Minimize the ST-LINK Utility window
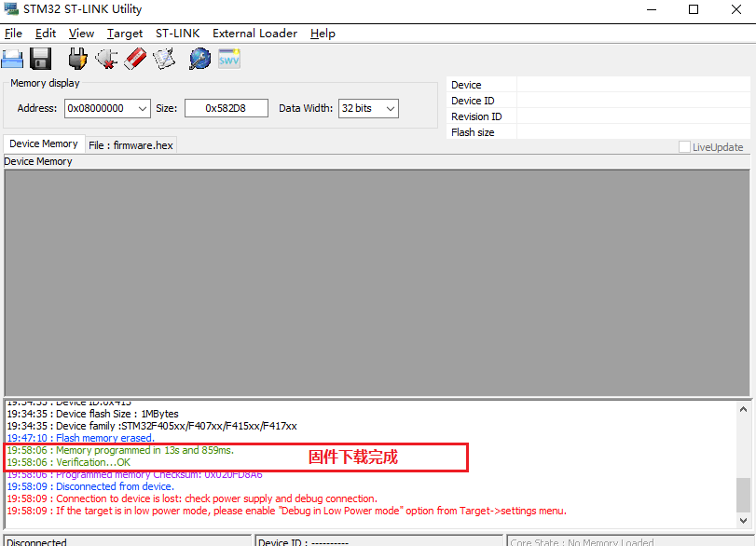Image resolution: width=756 pixels, height=546 pixels. click(x=652, y=9)
